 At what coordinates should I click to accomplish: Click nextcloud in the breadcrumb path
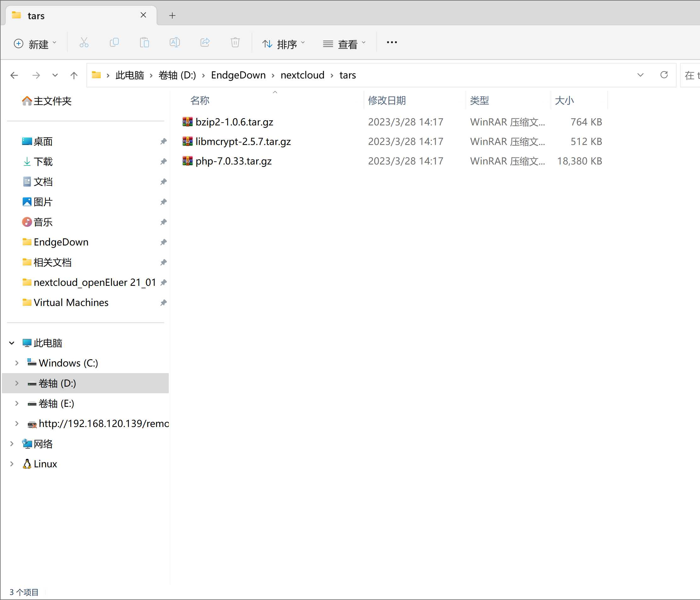point(302,75)
